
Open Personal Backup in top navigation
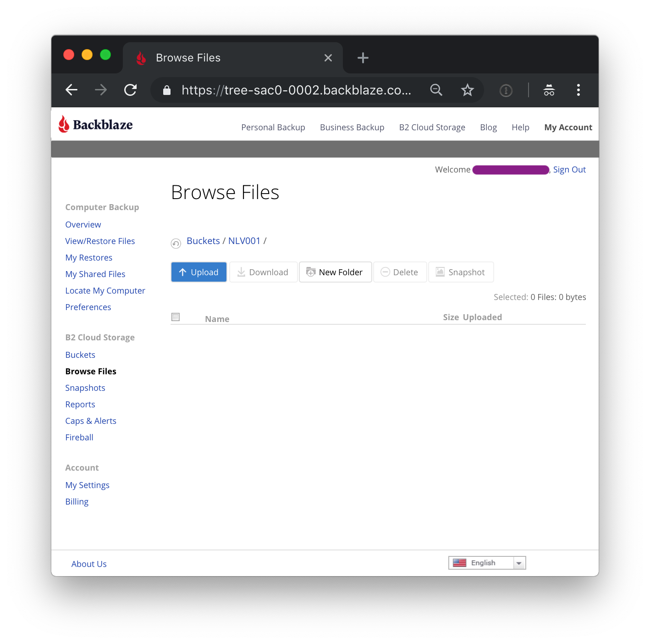[x=273, y=128]
